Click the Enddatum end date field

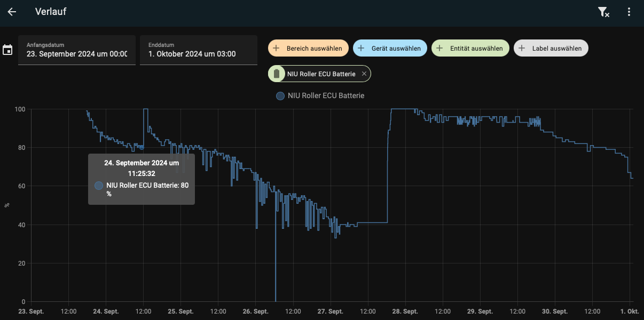199,51
